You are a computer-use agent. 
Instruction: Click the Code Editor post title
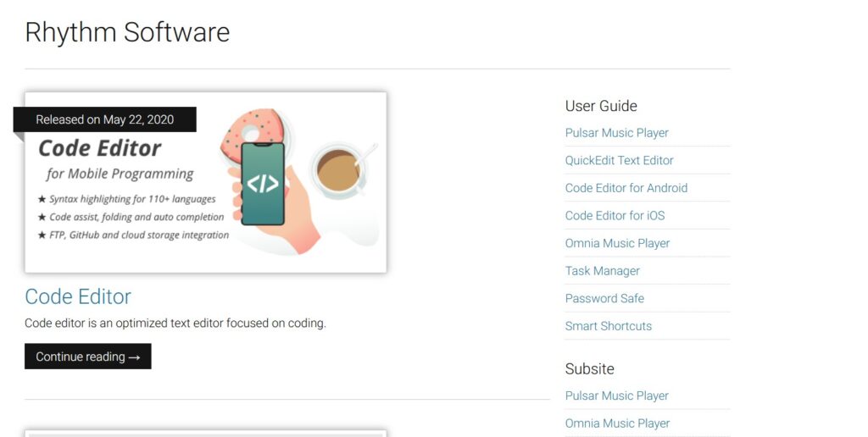[78, 296]
